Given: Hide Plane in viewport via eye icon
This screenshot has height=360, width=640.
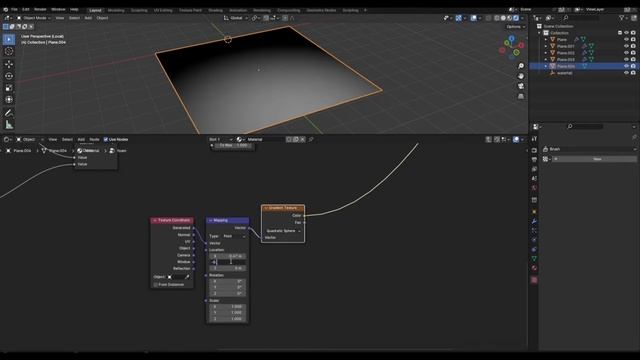Looking at the screenshot, I should pyautogui.click(x=626, y=40).
